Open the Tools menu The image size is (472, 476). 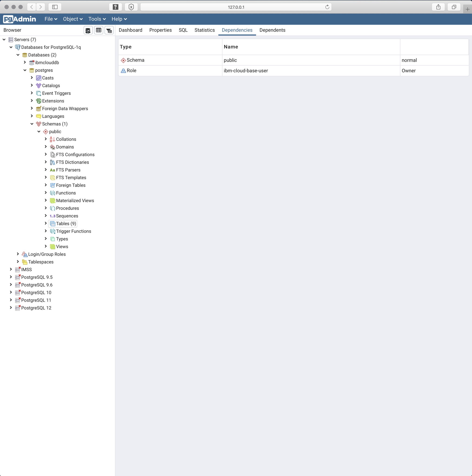coord(97,19)
